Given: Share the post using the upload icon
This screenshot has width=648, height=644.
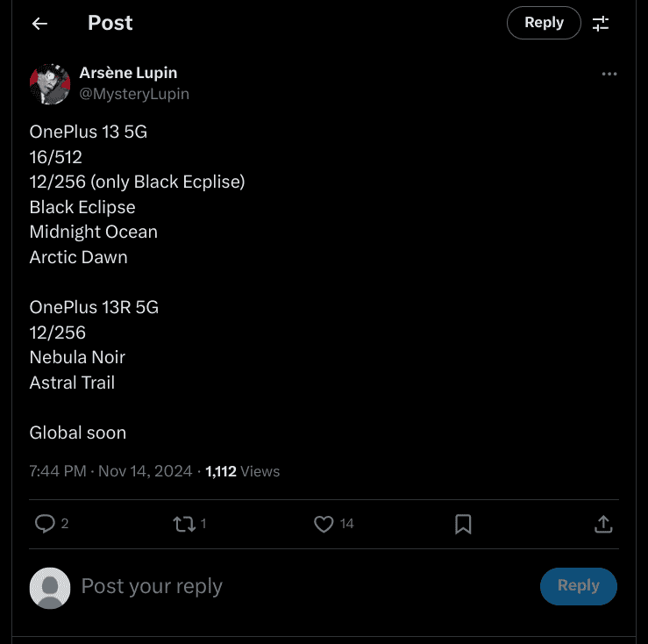Looking at the screenshot, I should tap(603, 524).
